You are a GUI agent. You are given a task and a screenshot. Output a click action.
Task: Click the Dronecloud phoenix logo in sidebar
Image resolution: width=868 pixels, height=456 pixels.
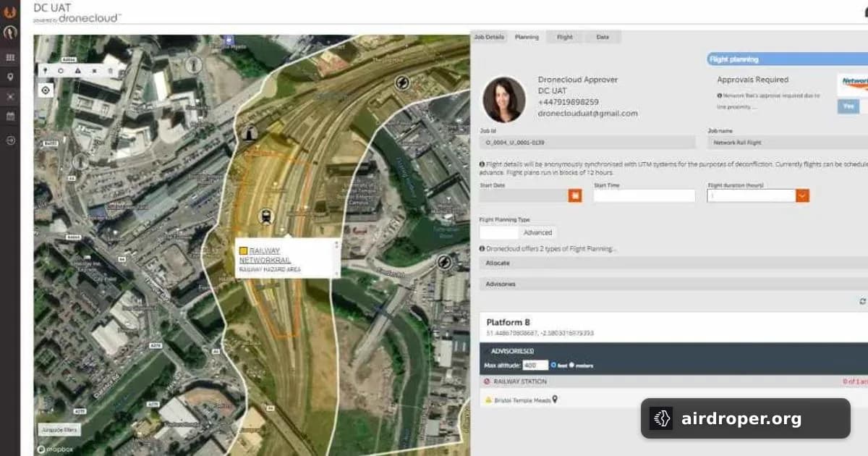click(x=10, y=12)
